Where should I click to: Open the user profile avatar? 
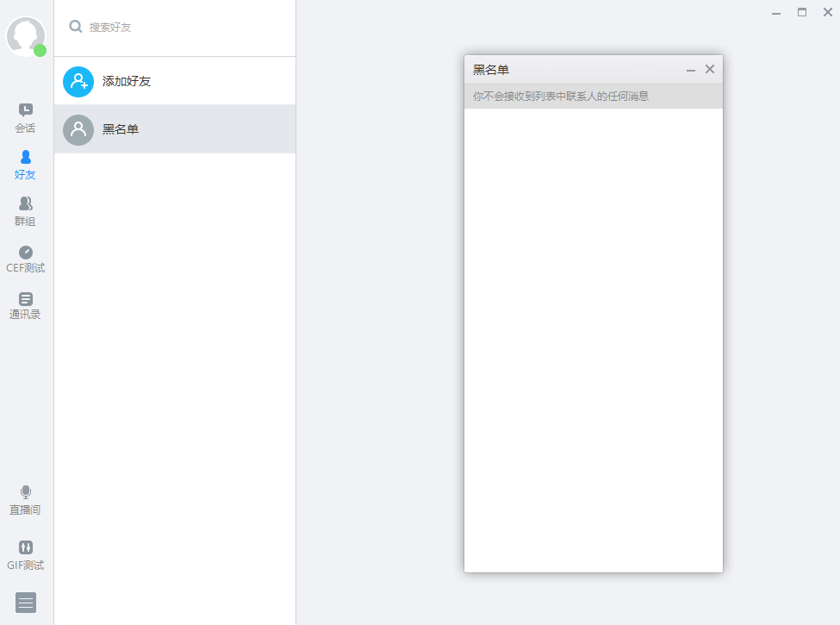[25, 36]
